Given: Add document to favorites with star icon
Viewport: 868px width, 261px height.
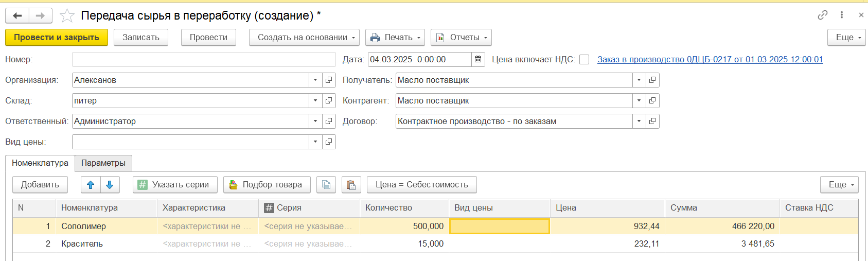Looking at the screenshot, I should point(67,16).
